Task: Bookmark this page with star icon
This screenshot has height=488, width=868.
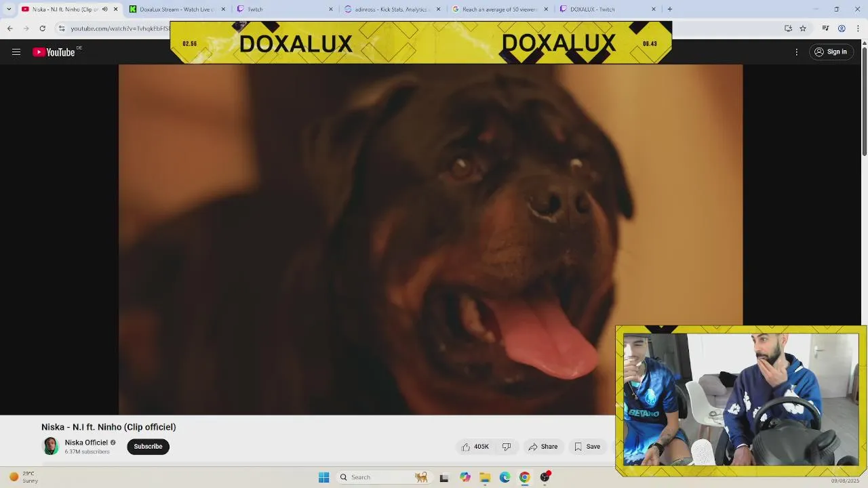Action: 803,28
